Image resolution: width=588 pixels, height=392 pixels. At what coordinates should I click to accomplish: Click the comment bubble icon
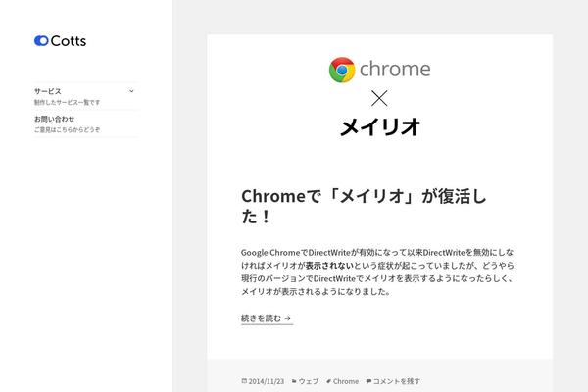368,381
